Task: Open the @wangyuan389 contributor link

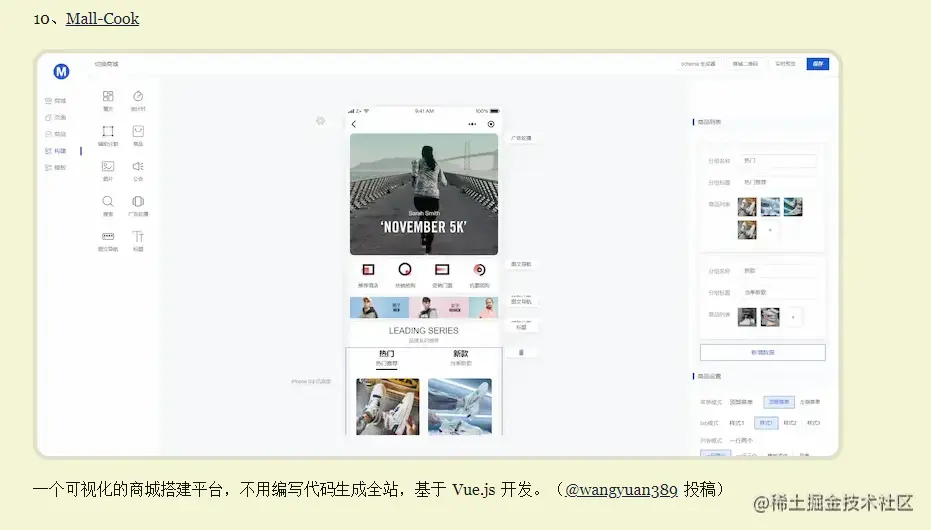Action: (x=621, y=489)
